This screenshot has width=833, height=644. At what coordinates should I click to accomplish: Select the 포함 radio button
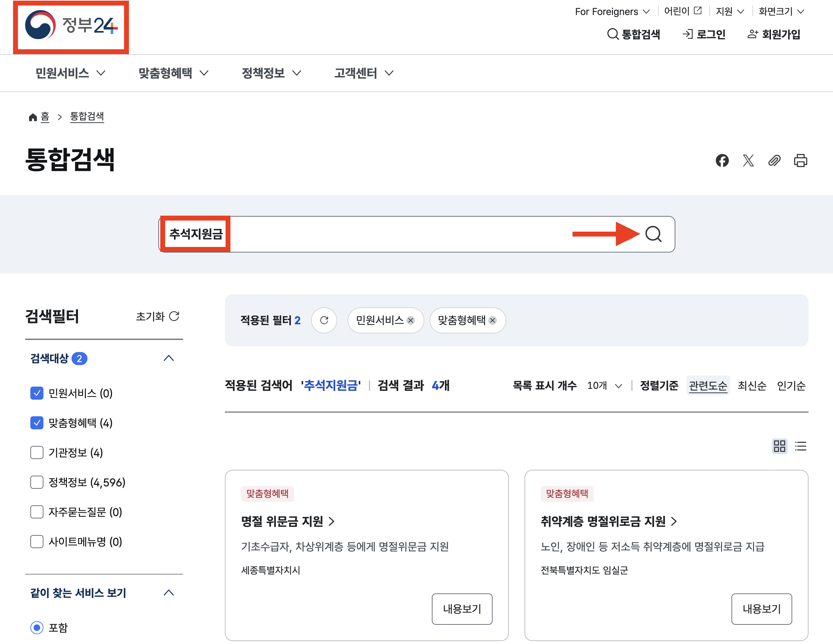pyautogui.click(x=37, y=627)
